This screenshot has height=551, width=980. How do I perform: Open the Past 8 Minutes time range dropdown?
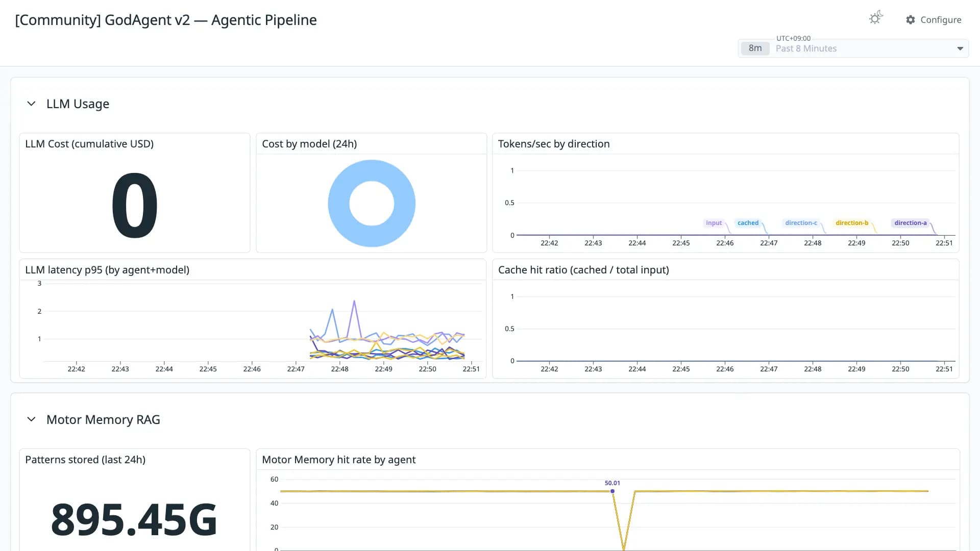[x=853, y=48]
